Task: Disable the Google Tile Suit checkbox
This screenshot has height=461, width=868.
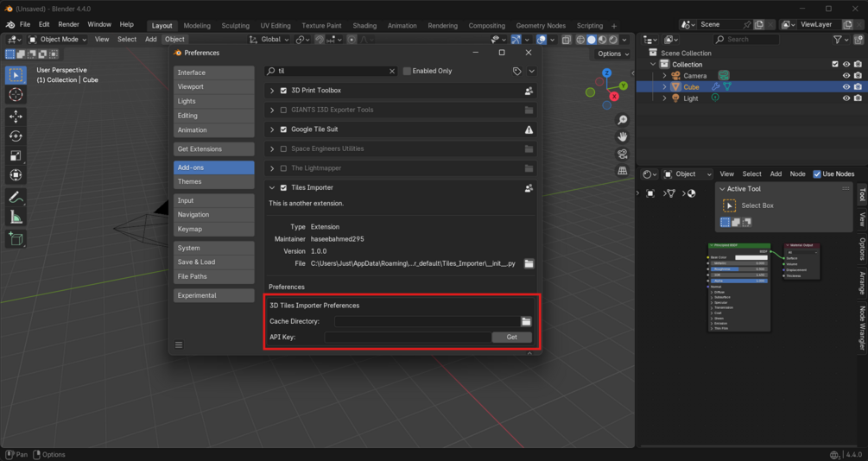Action: click(x=283, y=129)
